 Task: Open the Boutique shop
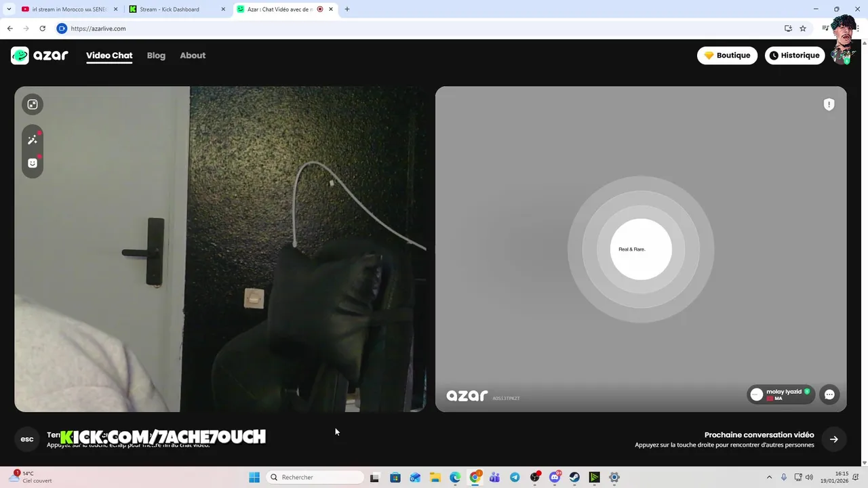pos(727,56)
